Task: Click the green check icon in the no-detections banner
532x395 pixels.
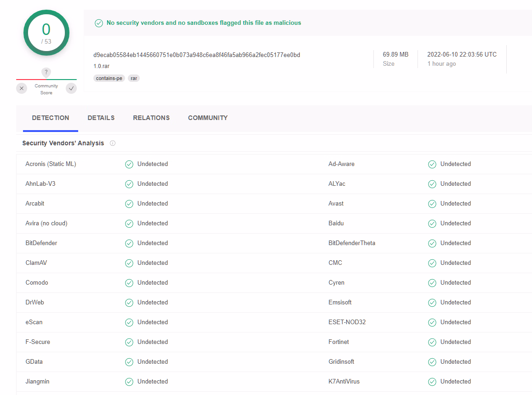Action: coord(99,23)
